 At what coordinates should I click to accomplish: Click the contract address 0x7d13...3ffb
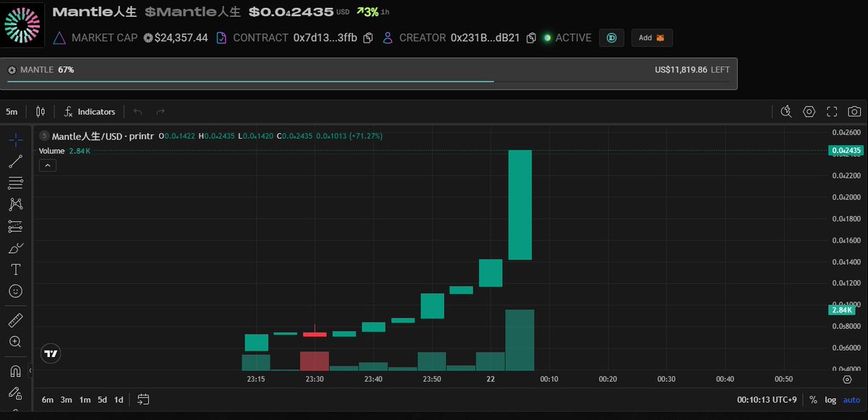[325, 38]
